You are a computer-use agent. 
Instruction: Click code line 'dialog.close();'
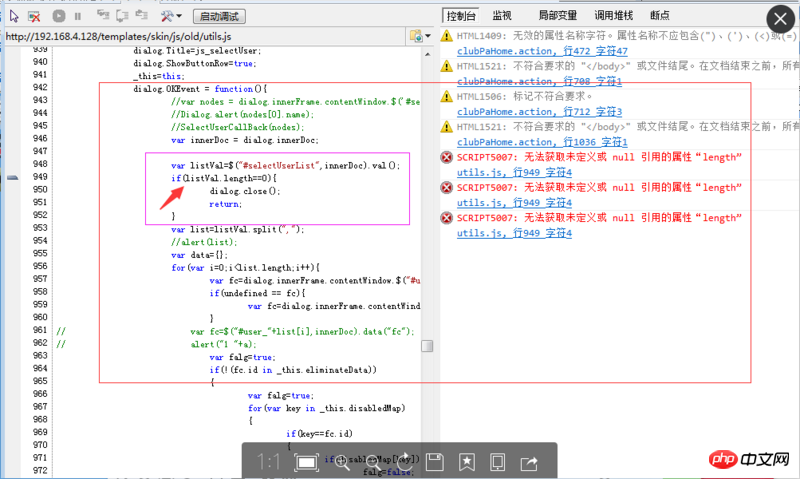244,191
